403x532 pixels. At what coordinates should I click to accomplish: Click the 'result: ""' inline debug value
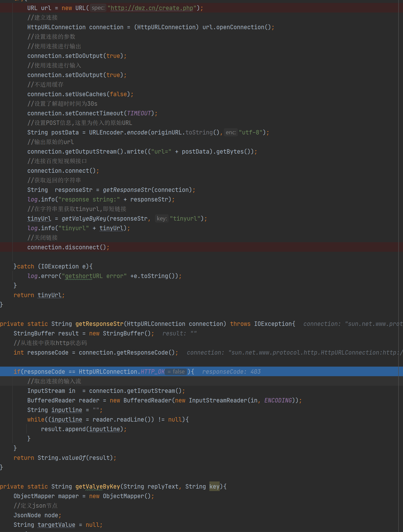179,333
